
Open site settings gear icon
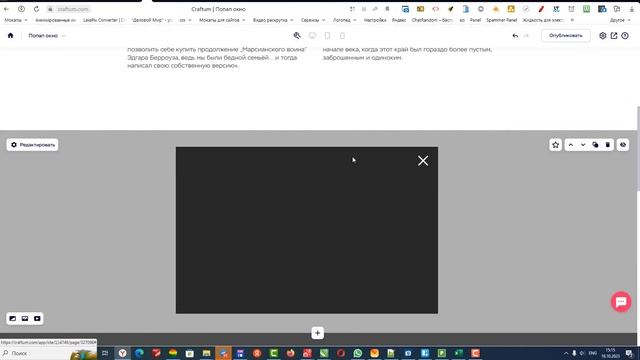(602, 36)
